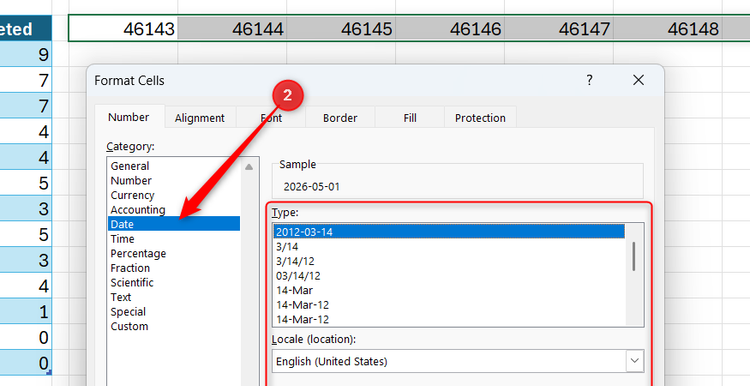The height and width of the screenshot is (386, 750).
Task: Select spreadsheet cell 46144
Action: pos(232,29)
